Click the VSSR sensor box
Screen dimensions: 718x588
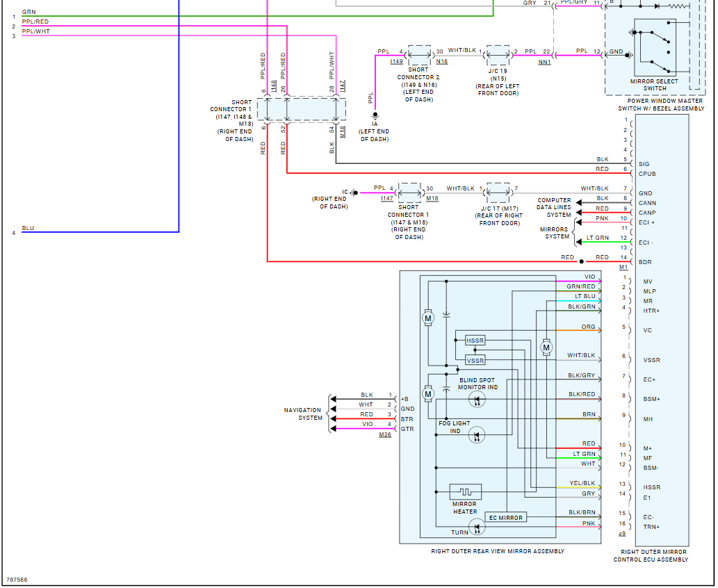475,361
